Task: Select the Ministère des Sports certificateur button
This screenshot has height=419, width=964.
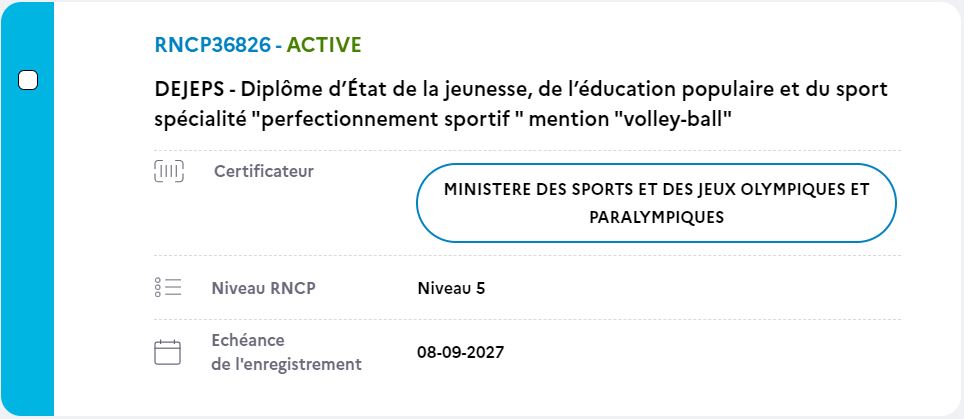Action: tap(656, 203)
